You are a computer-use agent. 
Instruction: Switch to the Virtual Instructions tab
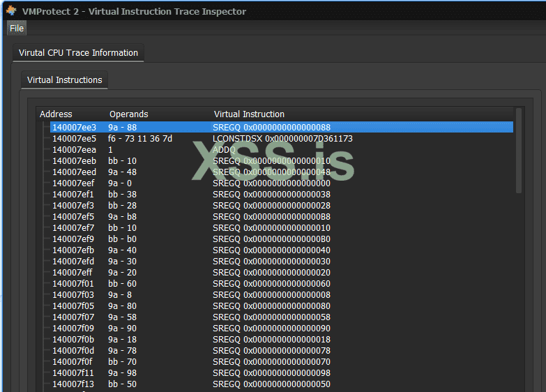coord(64,80)
